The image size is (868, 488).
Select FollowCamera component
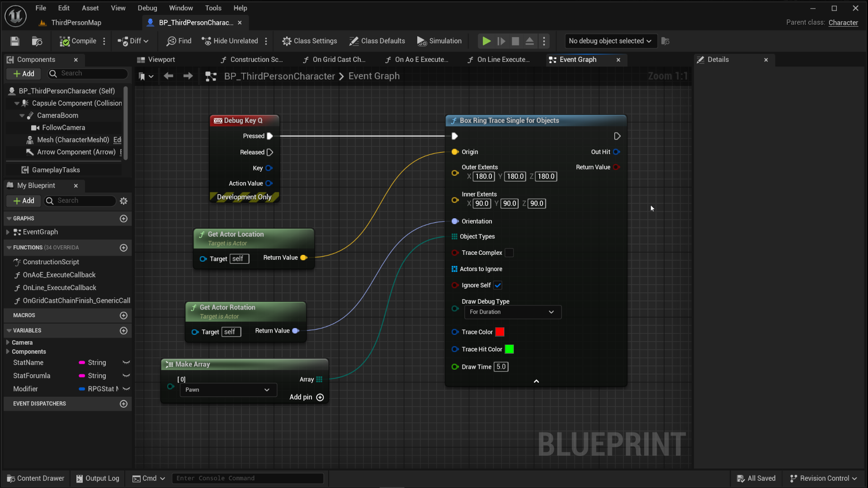(x=63, y=128)
